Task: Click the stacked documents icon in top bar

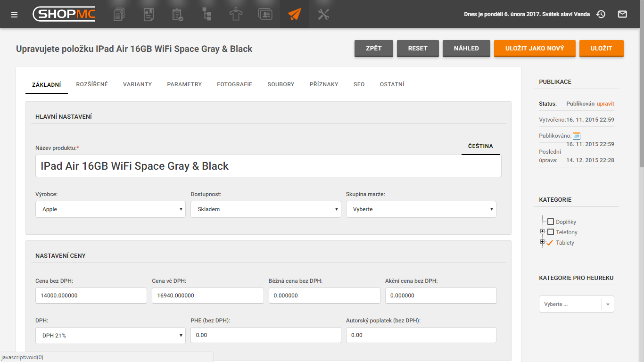Action: click(x=119, y=15)
